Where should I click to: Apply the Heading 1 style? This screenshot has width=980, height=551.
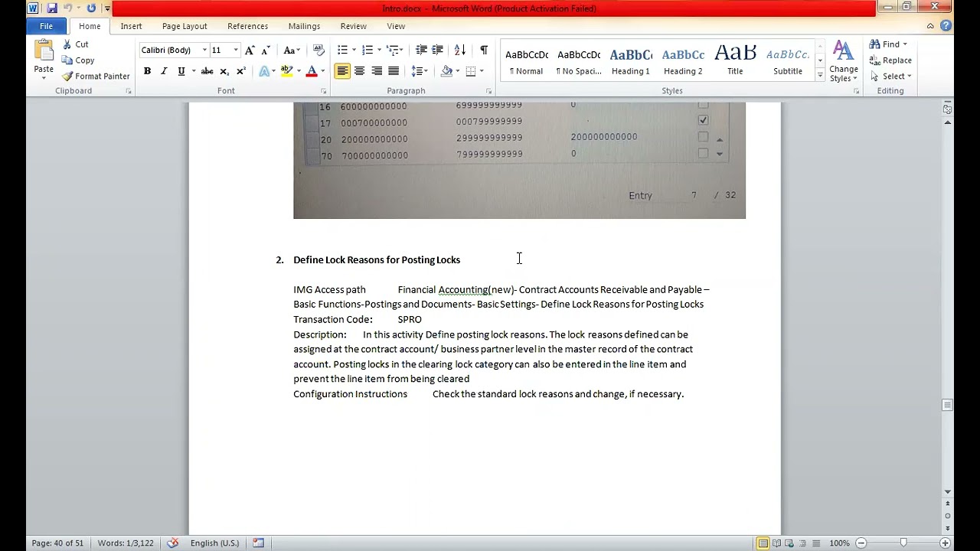(x=630, y=61)
